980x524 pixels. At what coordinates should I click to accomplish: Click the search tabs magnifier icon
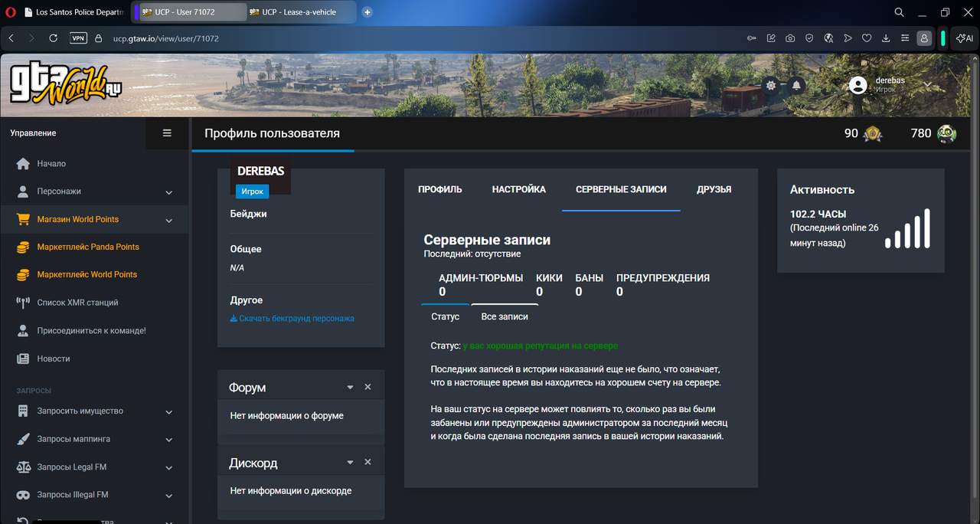click(x=900, y=12)
